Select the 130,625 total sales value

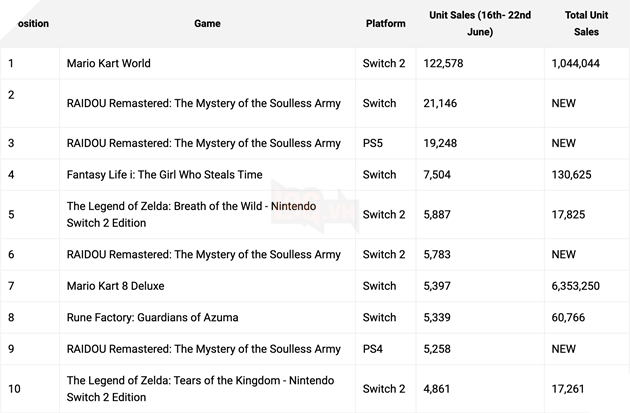click(571, 175)
